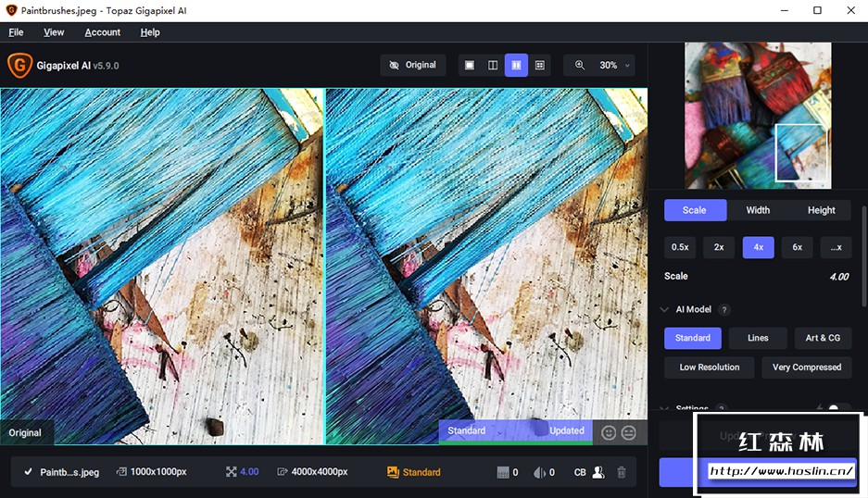Click the CB label in file row
The width and height of the screenshot is (868, 498).
580,473
